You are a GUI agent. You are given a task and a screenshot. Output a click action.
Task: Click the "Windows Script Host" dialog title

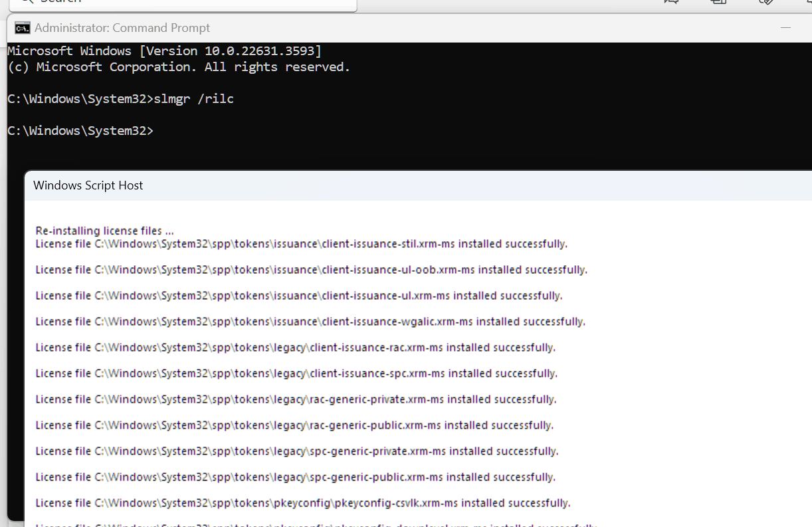pos(88,185)
